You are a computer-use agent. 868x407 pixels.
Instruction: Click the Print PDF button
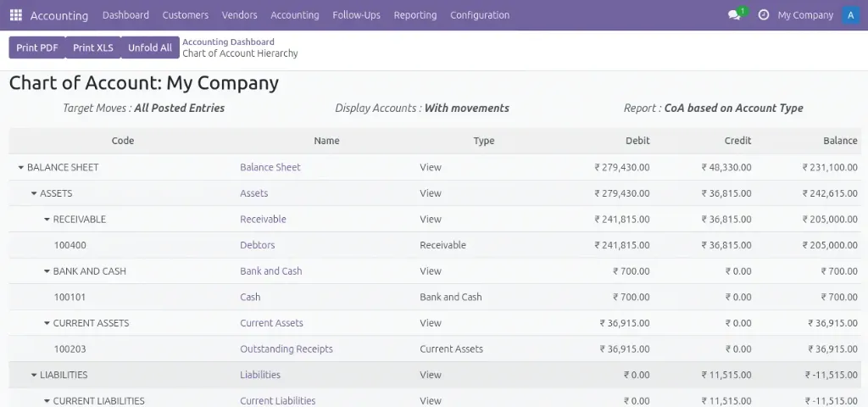pos(37,47)
